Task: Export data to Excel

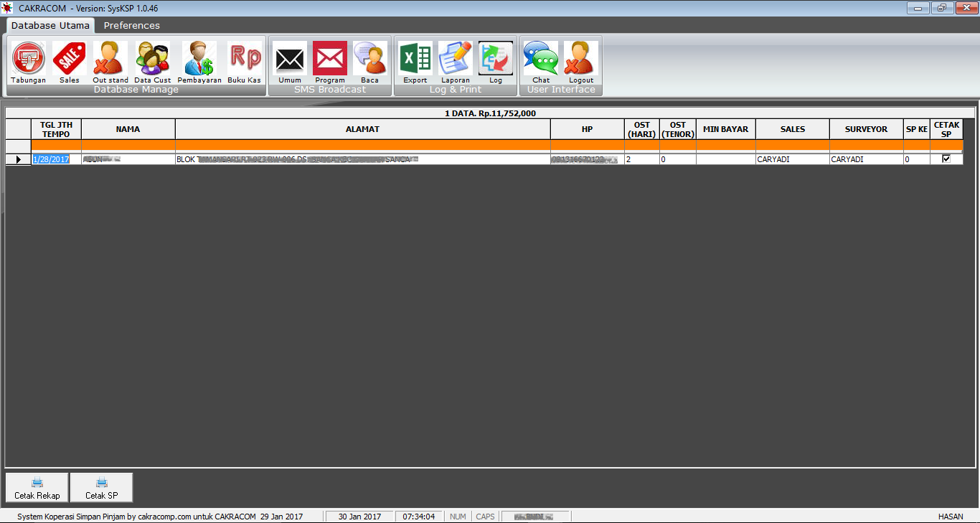Action: click(415, 59)
